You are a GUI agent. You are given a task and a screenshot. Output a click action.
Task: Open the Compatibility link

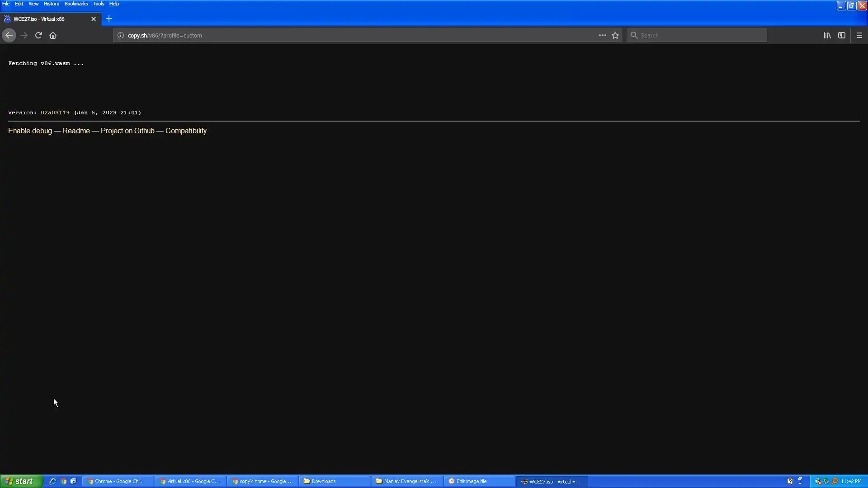pos(186,131)
